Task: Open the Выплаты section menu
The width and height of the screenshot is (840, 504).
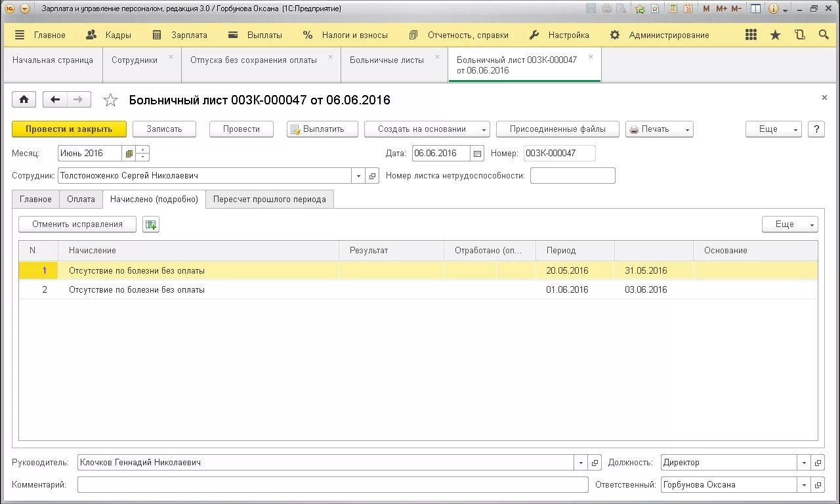Action: tap(255, 35)
